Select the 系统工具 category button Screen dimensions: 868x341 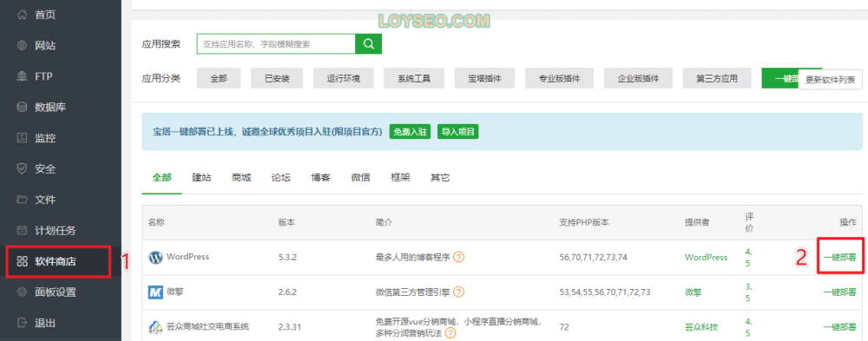tap(414, 79)
